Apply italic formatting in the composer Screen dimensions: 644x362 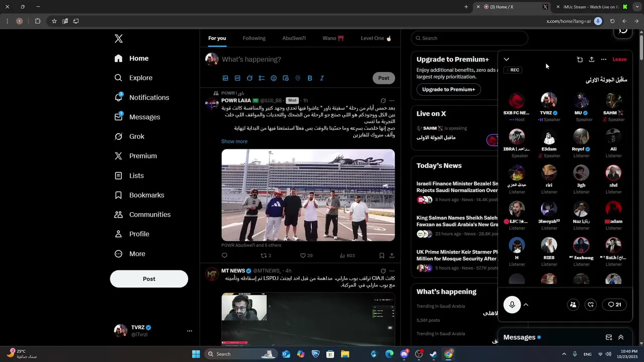tap(322, 78)
